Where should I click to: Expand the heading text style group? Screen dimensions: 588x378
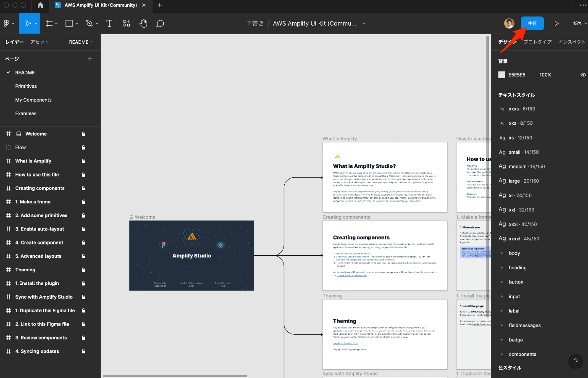coord(502,268)
